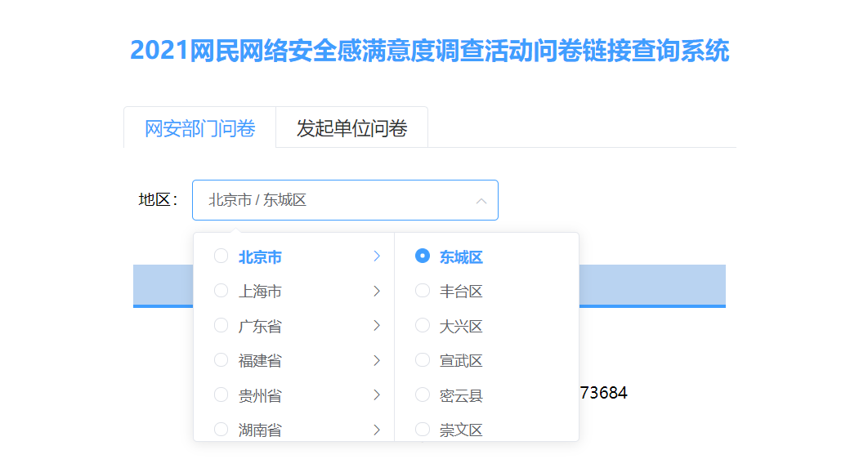This screenshot has width=868, height=468.
Task: Click the 地区 field showing 北京市 / 东城区
Action: click(345, 200)
